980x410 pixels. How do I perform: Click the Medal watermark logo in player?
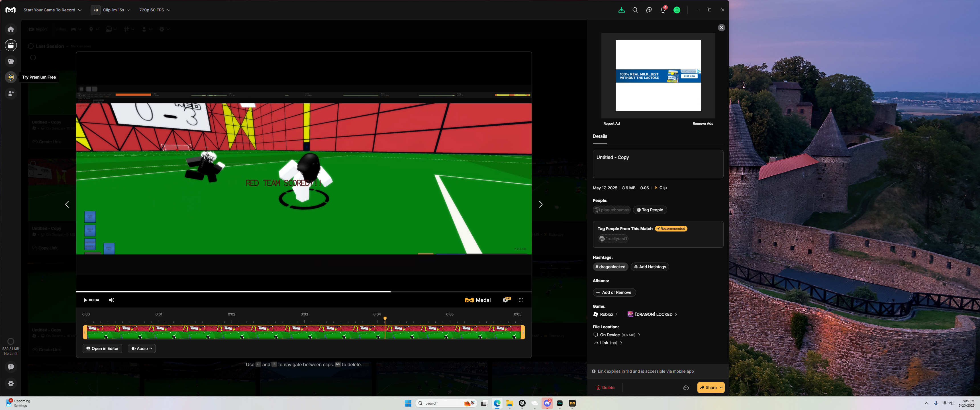tap(477, 300)
